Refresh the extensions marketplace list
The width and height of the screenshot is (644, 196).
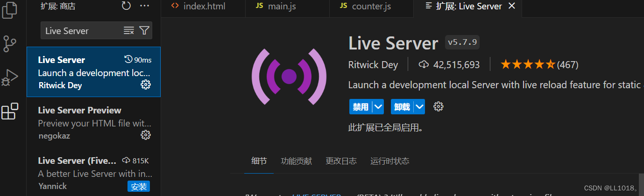(126, 6)
